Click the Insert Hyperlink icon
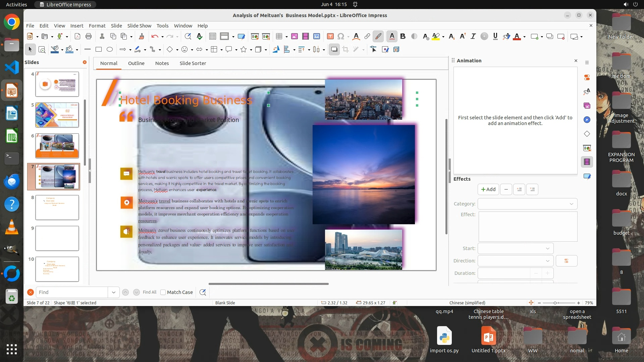This screenshot has height=362, width=644. click(367, 37)
